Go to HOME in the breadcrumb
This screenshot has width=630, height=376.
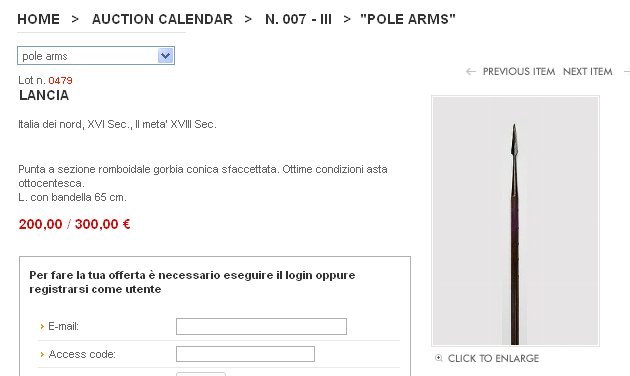39,19
